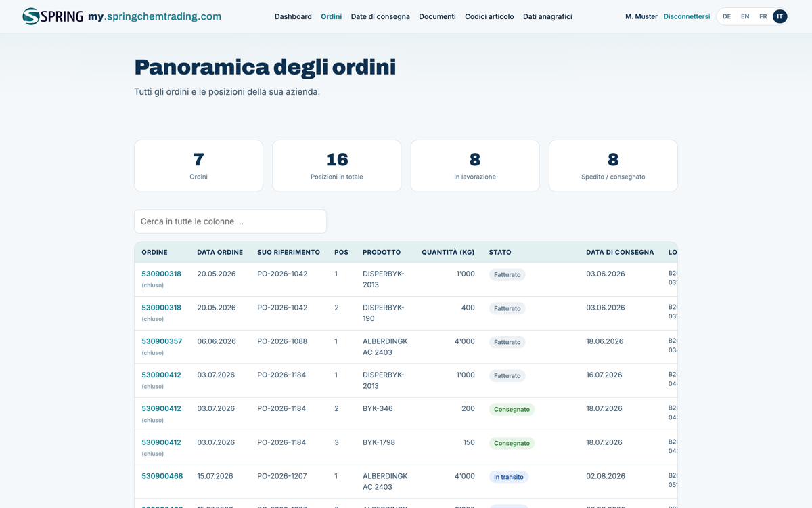Open order 530900412 in the BYK-1798 row

coord(161,442)
